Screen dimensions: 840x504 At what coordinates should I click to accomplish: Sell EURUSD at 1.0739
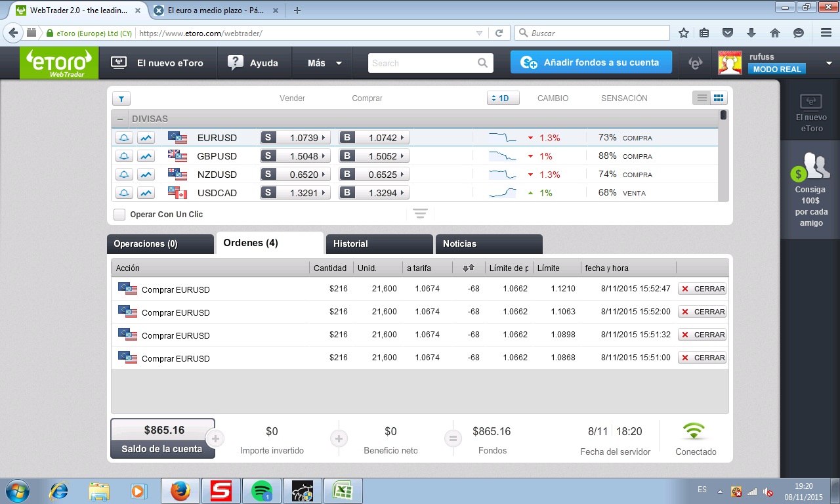coord(295,138)
